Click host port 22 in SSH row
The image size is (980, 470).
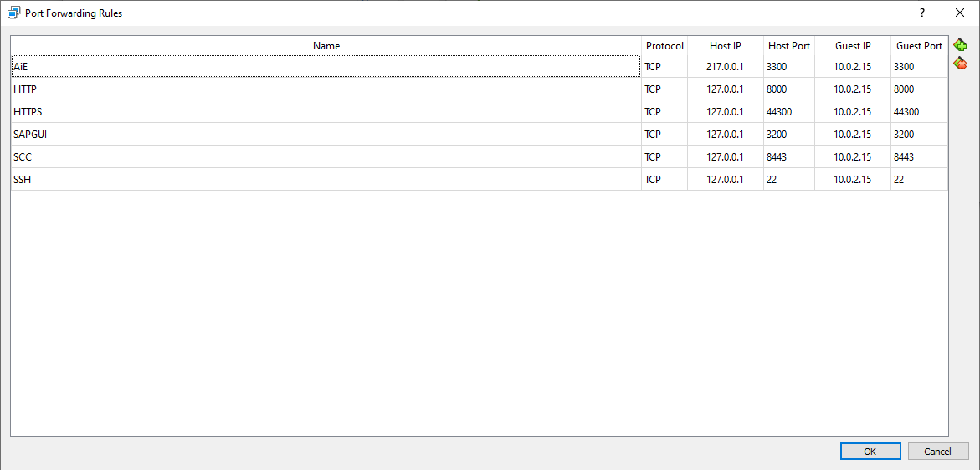[788, 179]
